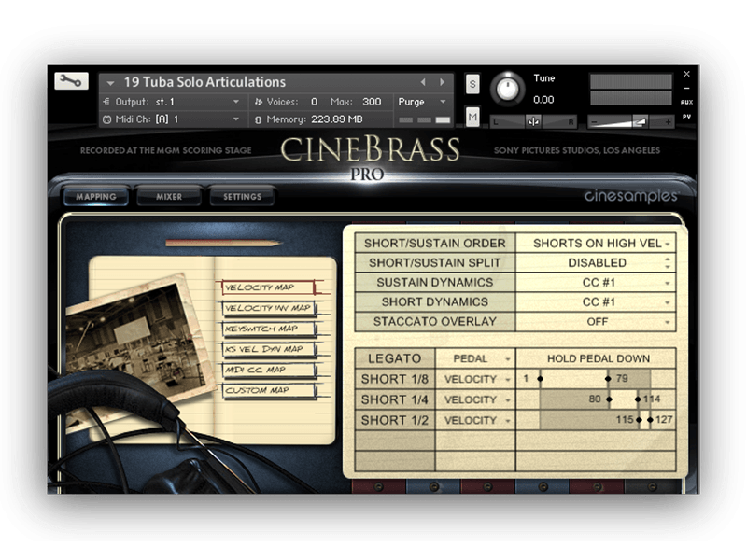Click the Max voices value field
This screenshot has height=560, width=747.
pyautogui.click(x=372, y=102)
